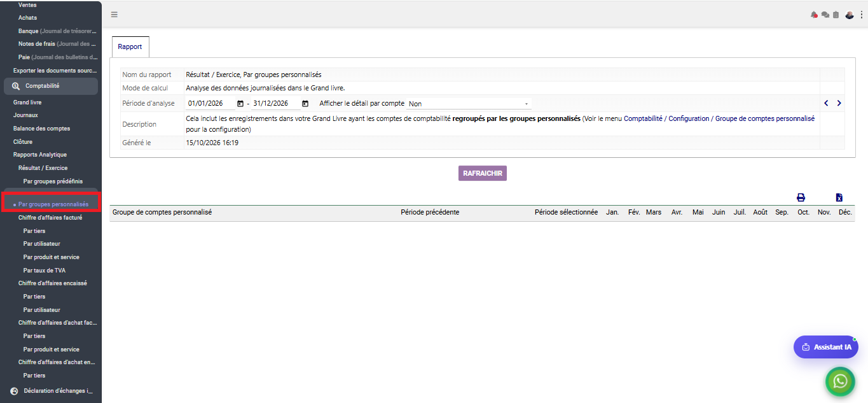Click the Avr. column header
Screen dimensions: 868x403
click(677, 212)
